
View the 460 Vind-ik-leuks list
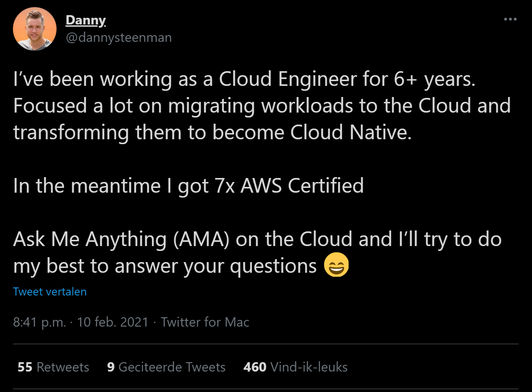(x=296, y=367)
